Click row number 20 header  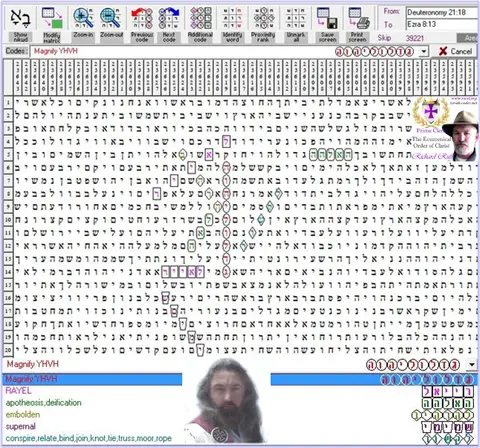(8, 350)
